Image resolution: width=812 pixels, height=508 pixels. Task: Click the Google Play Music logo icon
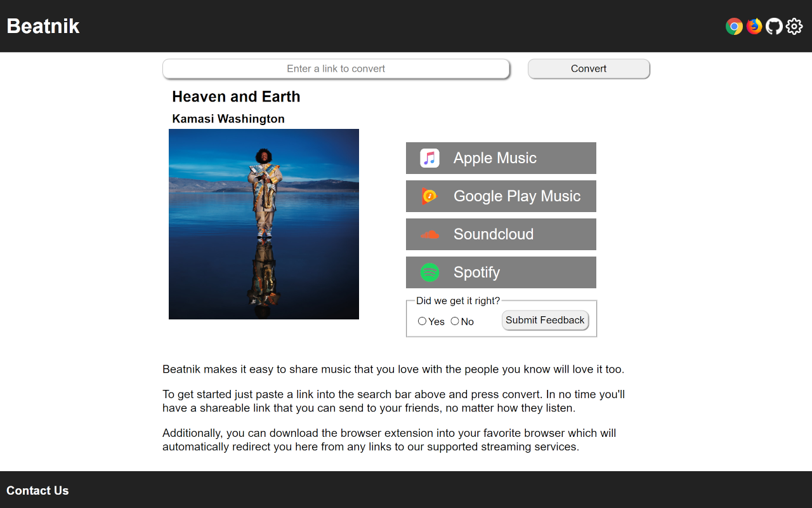[429, 196]
